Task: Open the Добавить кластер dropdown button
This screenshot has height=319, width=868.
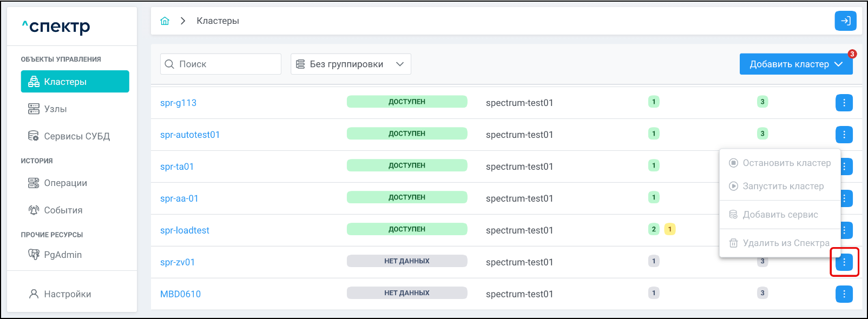Action: (795, 64)
